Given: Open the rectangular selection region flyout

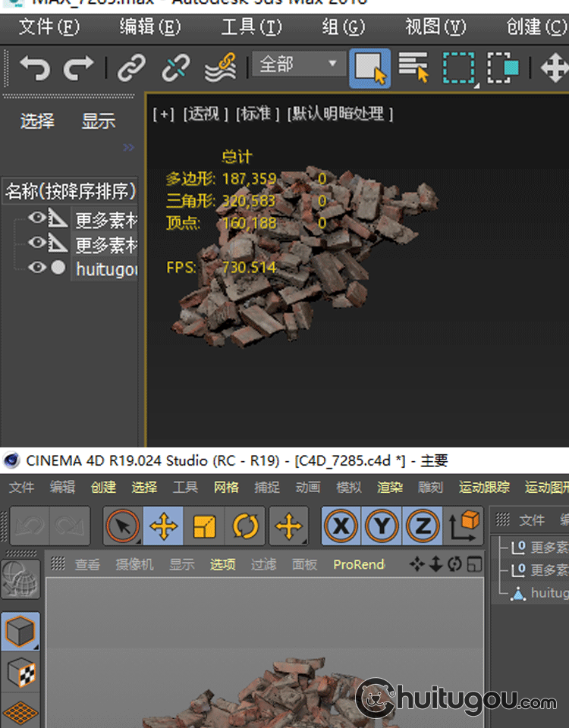Looking at the screenshot, I should tap(458, 68).
